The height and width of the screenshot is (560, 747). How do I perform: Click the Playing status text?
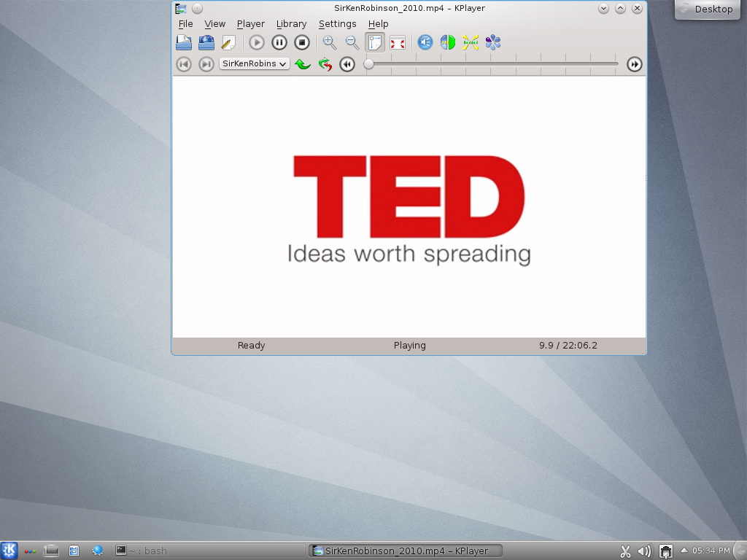[410, 345]
